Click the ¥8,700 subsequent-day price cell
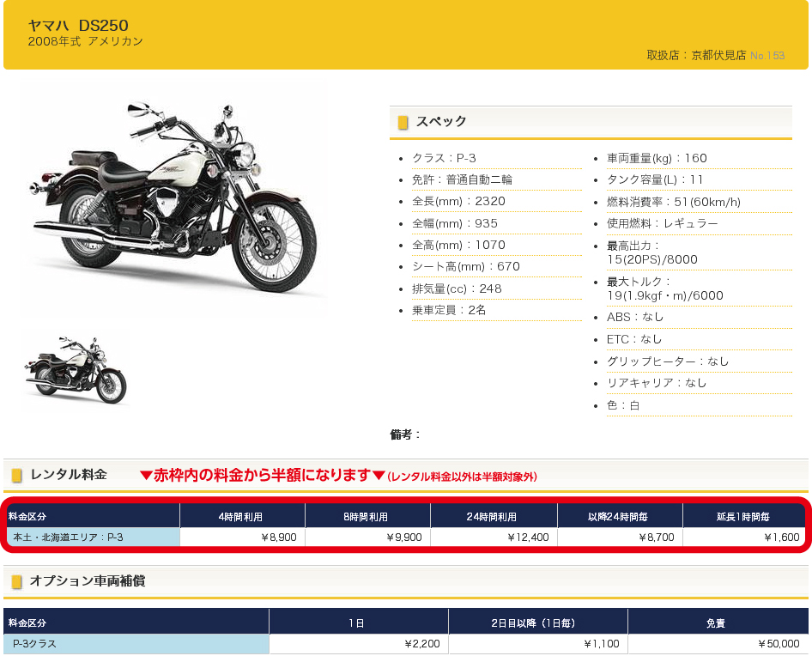Screen dimensions: 812x656 [x=620, y=538]
